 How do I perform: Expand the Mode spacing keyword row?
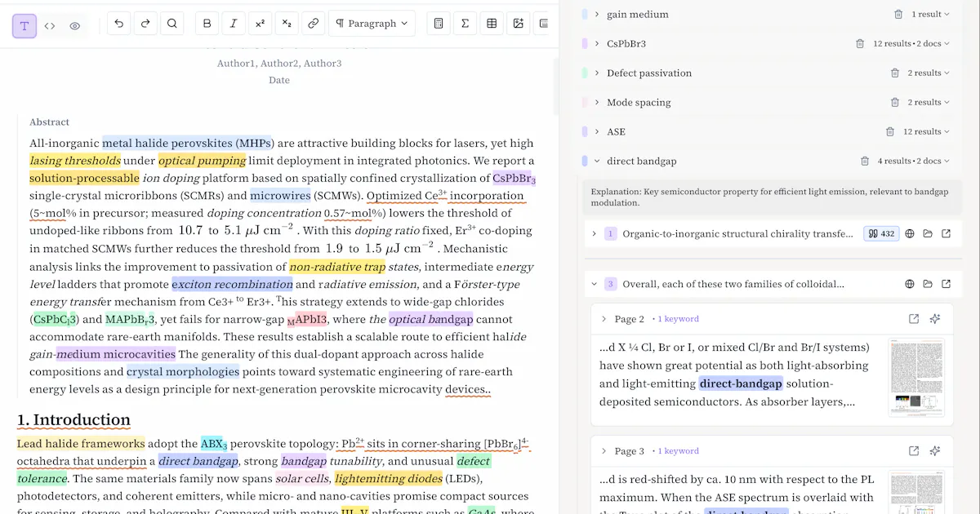pyautogui.click(x=597, y=102)
